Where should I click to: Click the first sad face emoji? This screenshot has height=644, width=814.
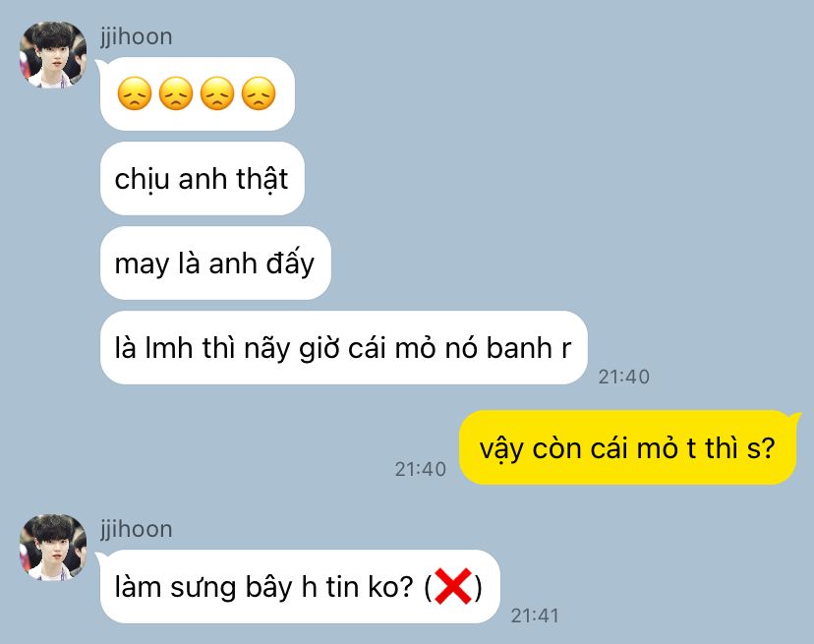coord(135,93)
